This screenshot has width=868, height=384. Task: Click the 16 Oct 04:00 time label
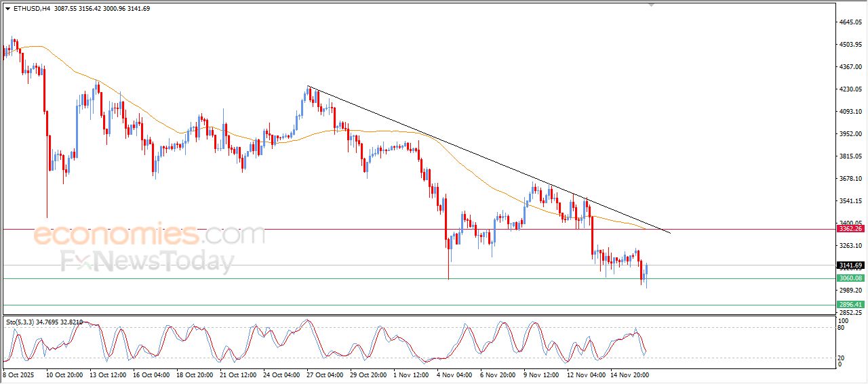(x=151, y=374)
